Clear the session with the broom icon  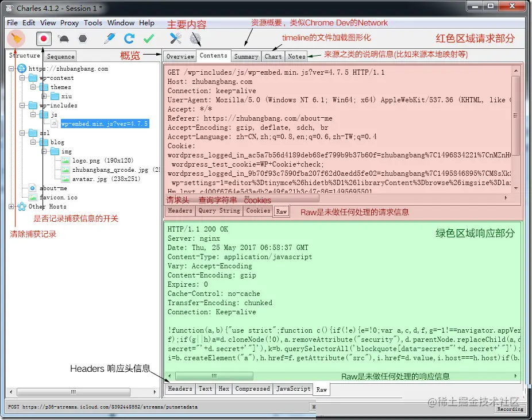tap(16, 38)
